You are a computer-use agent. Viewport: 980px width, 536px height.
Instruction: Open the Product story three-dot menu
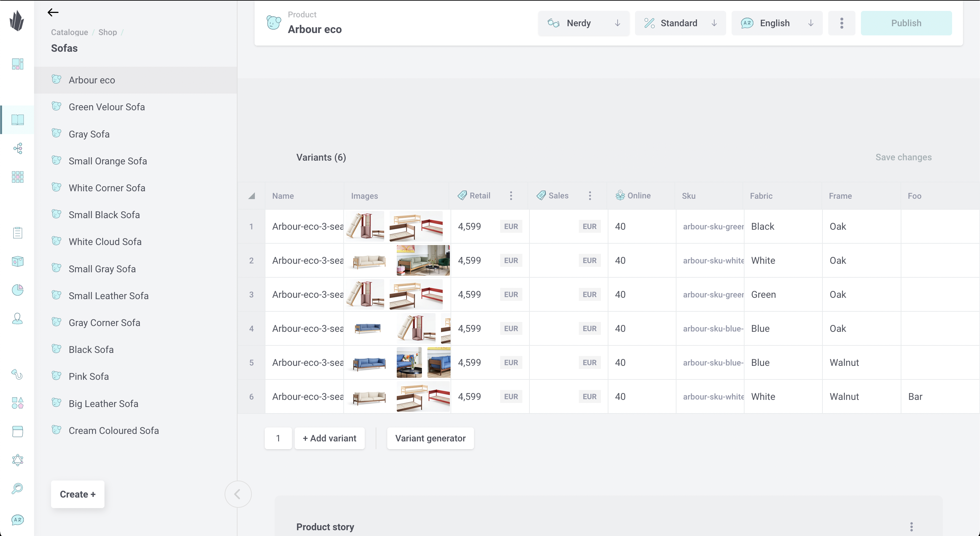(x=911, y=527)
